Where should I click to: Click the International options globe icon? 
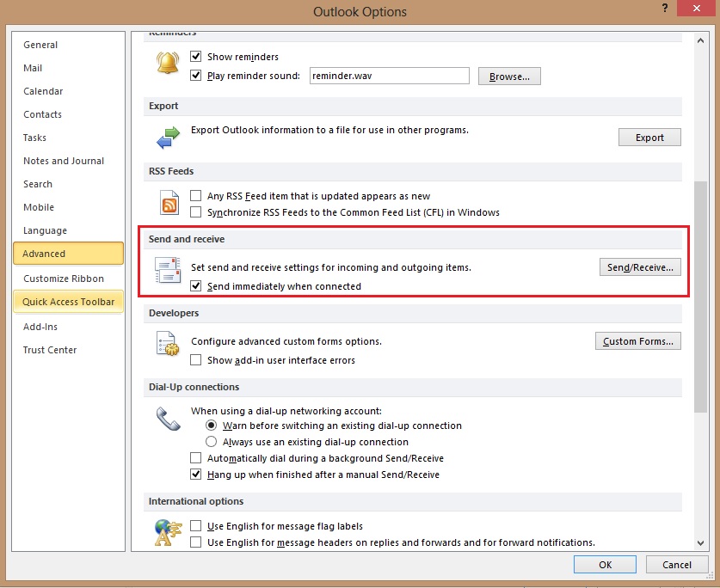(168, 532)
